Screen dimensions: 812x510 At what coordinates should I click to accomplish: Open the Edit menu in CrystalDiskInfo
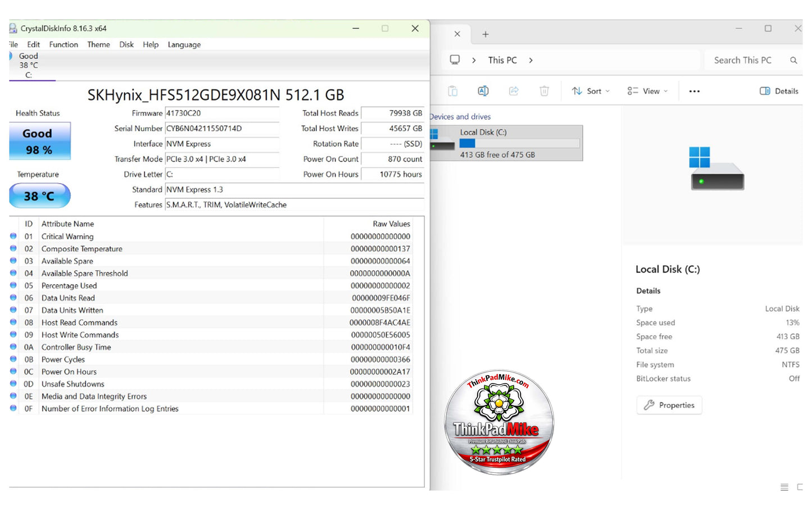pos(34,44)
